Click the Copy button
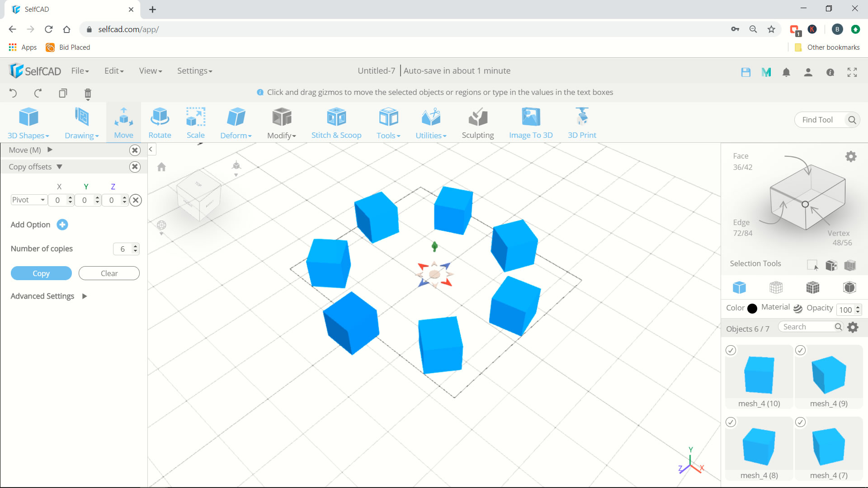Screen dimensions: 868x488 coord(41,273)
